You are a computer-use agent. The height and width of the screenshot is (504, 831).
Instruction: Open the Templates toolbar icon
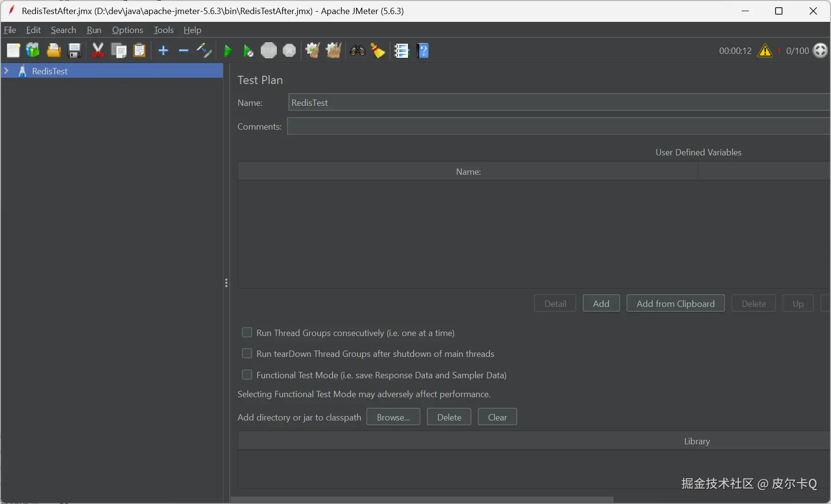pos(33,50)
